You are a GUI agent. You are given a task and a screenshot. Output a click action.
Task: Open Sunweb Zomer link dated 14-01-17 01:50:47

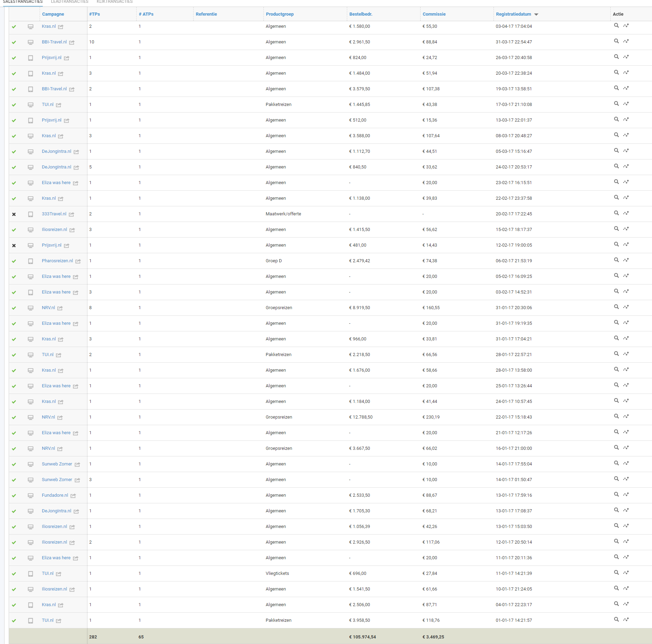coord(57,480)
